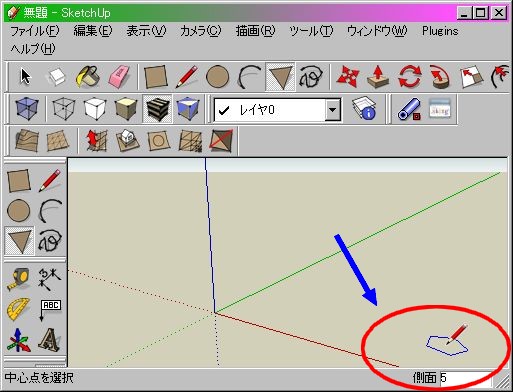Select the Dimension tool
The width and height of the screenshot is (513, 392).
pos(50,279)
